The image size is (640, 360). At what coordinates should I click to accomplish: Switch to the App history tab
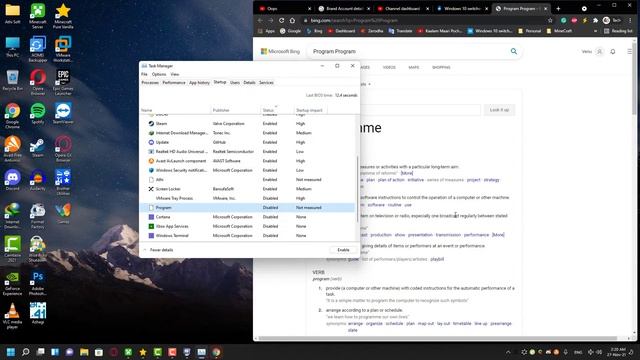click(199, 82)
